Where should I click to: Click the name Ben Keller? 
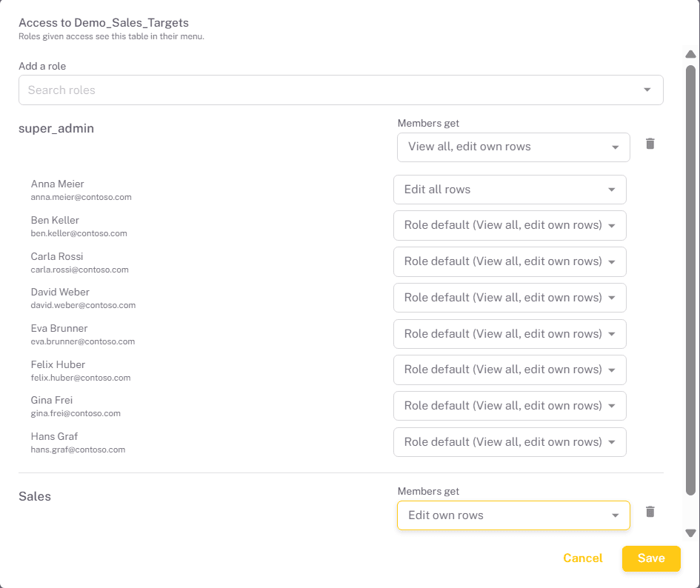coord(55,220)
